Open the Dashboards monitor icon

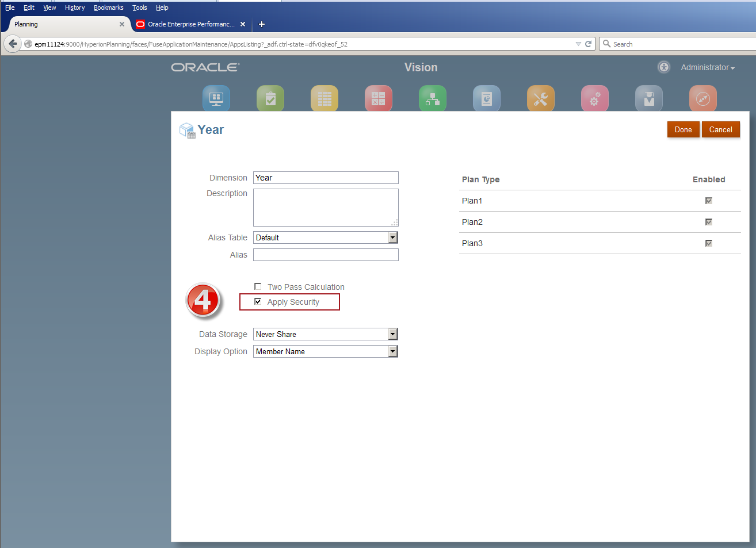click(216, 98)
